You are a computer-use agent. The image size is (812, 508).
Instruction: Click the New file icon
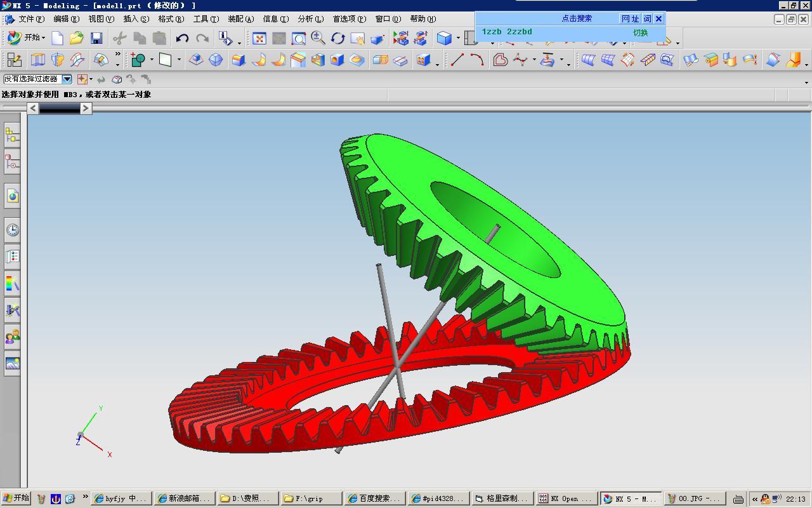[58, 38]
